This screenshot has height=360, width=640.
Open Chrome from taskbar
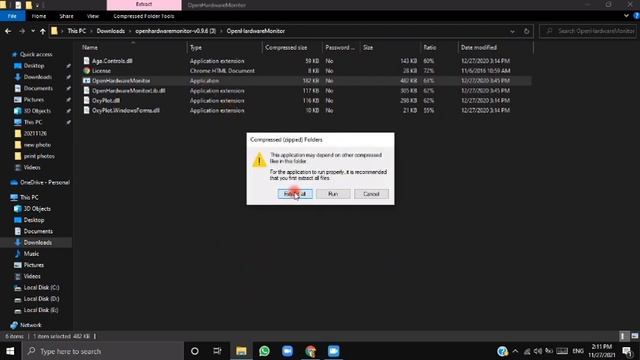[x=311, y=351]
